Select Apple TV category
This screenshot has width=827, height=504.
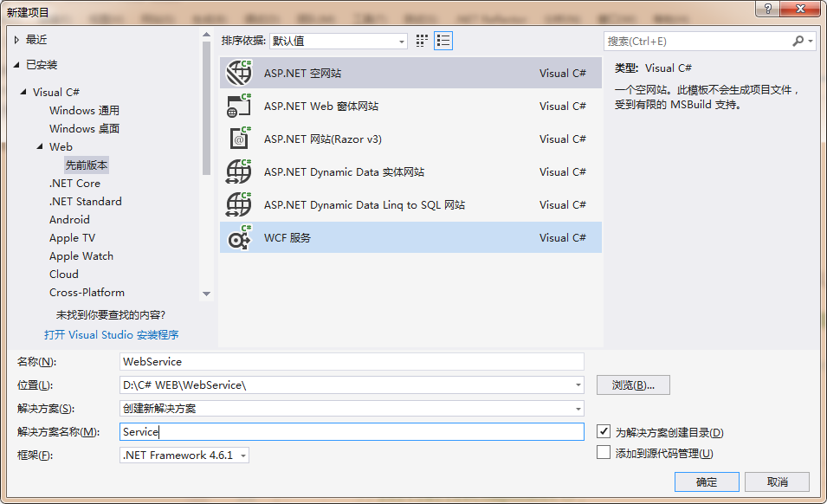(x=72, y=238)
